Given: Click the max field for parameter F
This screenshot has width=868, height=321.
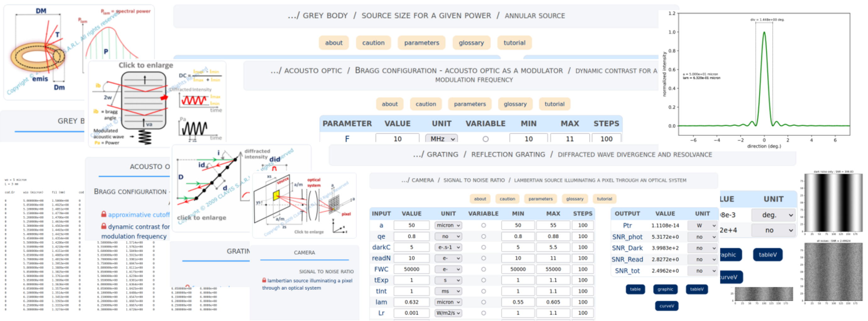Looking at the screenshot, I should pyautogui.click(x=570, y=139).
